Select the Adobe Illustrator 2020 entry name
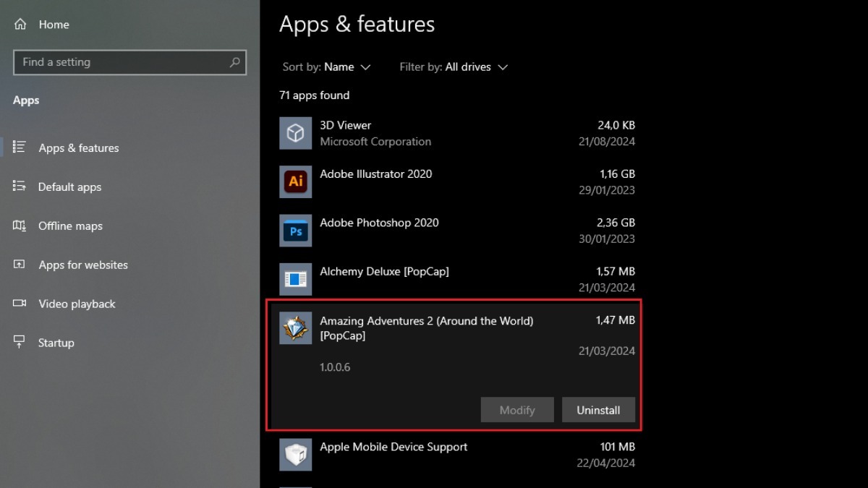Screen dimensions: 868x488 375,174
